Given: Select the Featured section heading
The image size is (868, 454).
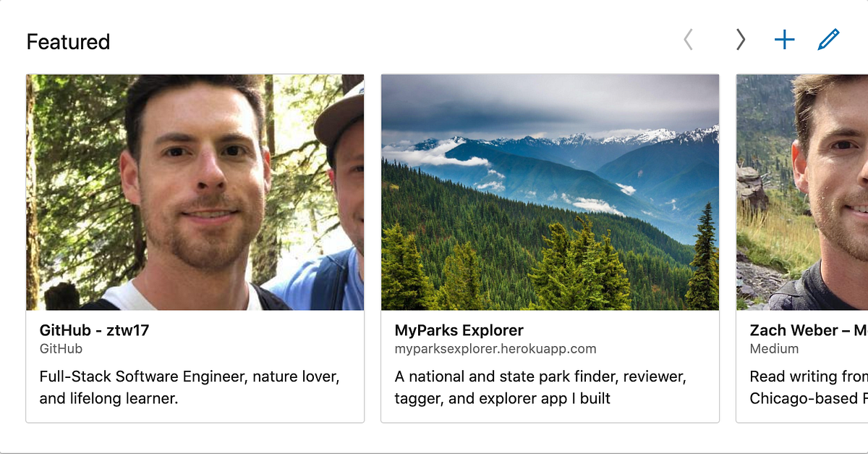Looking at the screenshot, I should click(x=68, y=42).
